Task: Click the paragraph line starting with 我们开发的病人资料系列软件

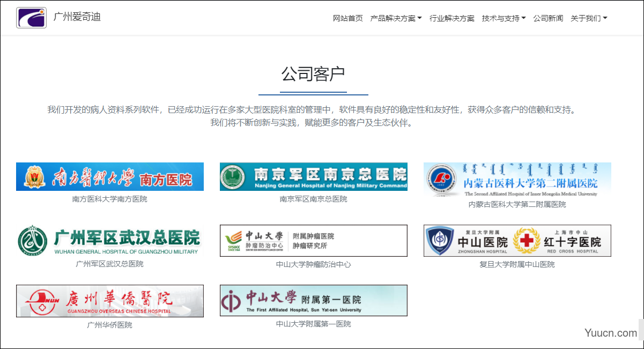Action: (x=313, y=109)
